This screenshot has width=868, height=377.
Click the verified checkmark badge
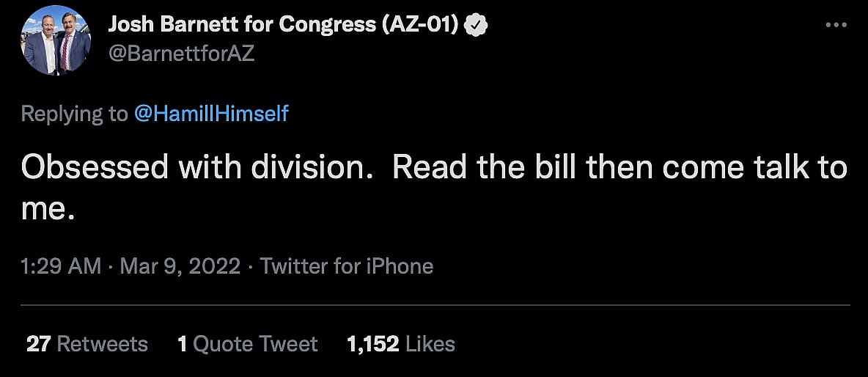click(477, 25)
